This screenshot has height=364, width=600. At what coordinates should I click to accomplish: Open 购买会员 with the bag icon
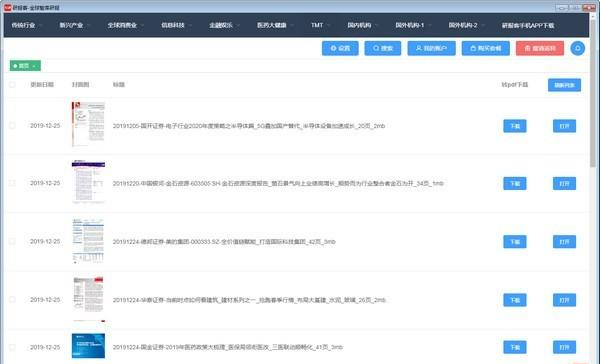tap(486, 48)
